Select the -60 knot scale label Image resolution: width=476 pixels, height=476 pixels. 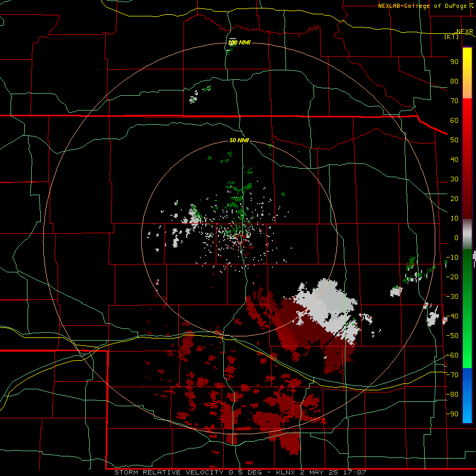tap(452, 355)
